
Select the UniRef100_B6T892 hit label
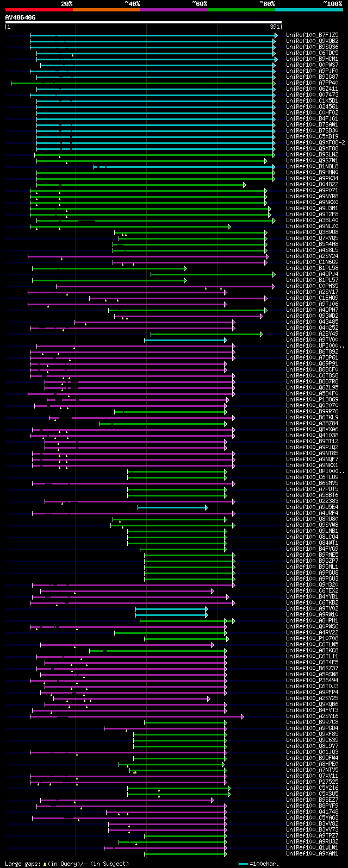point(312,351)
